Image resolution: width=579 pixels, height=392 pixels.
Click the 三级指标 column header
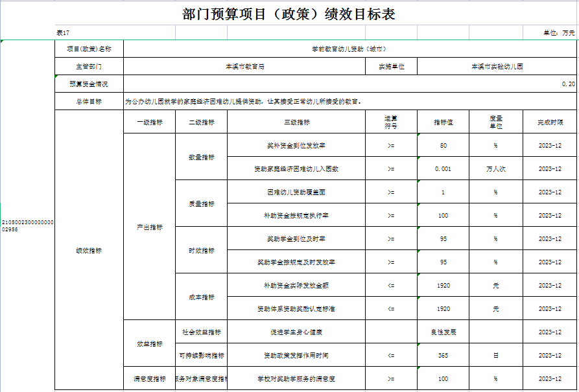tap(296, 122)
